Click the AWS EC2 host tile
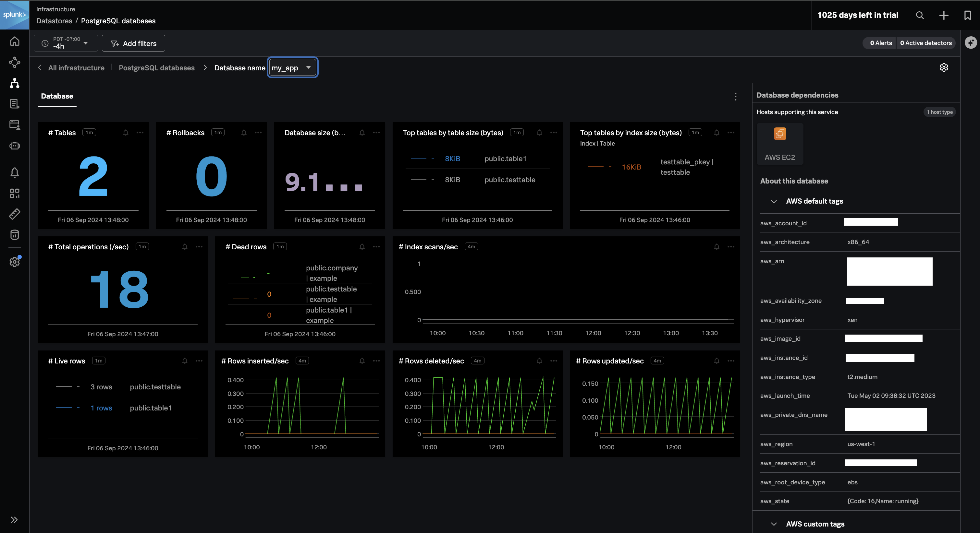980x533 pixels. [x=779, y=144]
